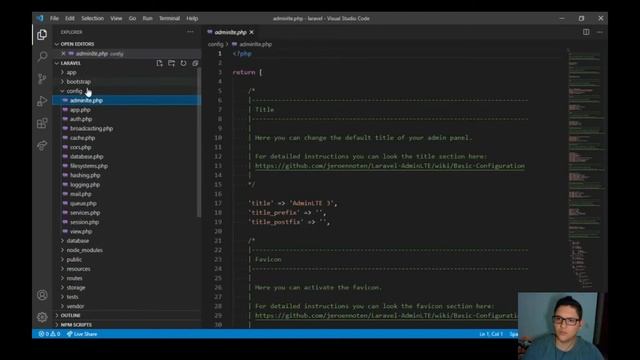Open editor more actions ellipsis
Screen dimensions: 640x360
click(600, 32)
